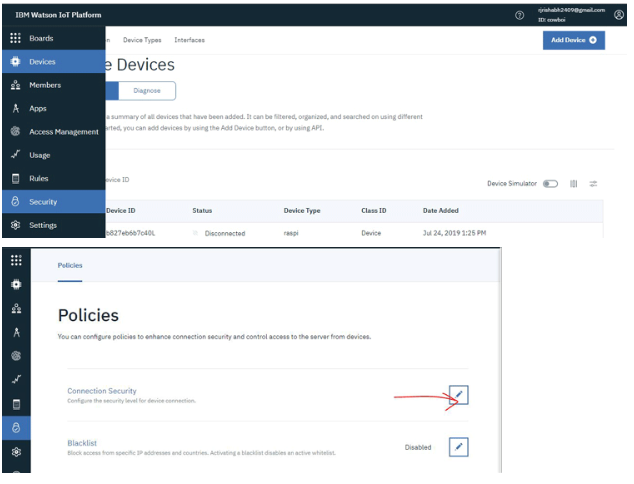Screen dimensions: 634x484
Task: Switch to the Device Types tab
Action: (143, 40)
